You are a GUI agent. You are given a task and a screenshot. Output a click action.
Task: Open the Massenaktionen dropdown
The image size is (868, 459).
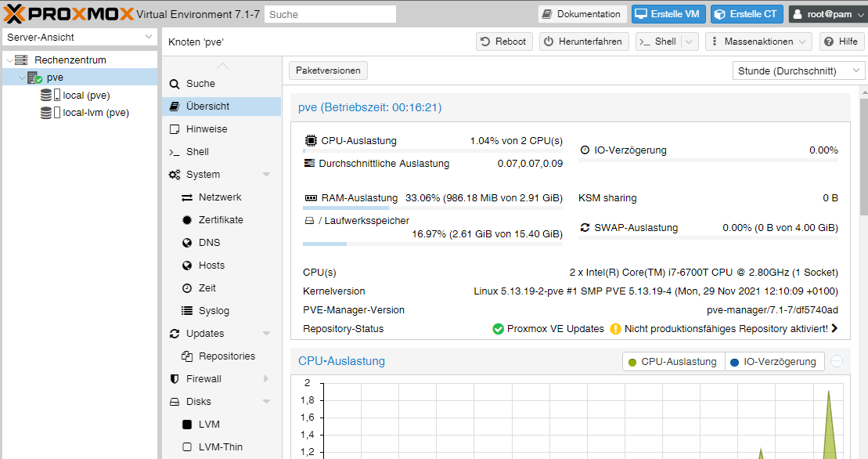tap(758, 42)
